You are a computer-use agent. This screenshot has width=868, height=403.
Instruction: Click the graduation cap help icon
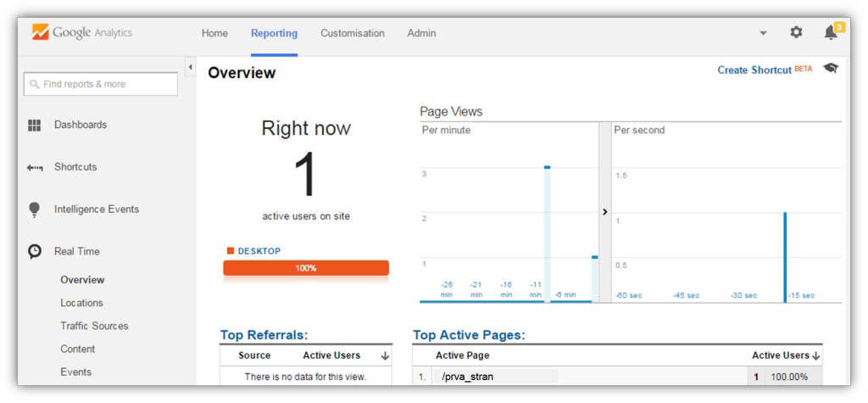pos(830,69)
